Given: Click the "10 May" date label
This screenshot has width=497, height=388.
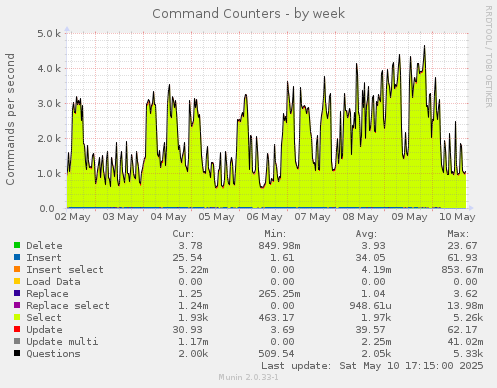Looking at the screenshot, I should coord(457,217).
